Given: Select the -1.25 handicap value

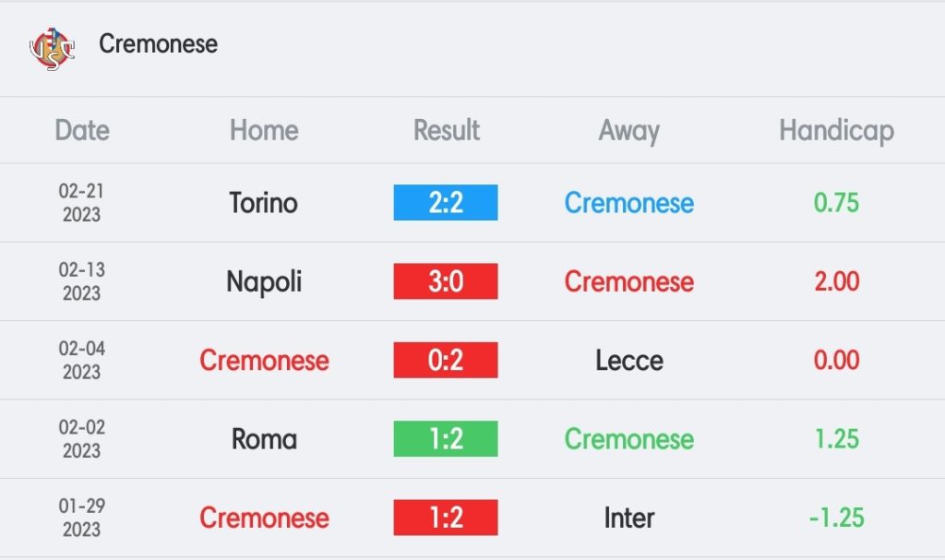Looking at the screenshot, I should tap(836, 518).
